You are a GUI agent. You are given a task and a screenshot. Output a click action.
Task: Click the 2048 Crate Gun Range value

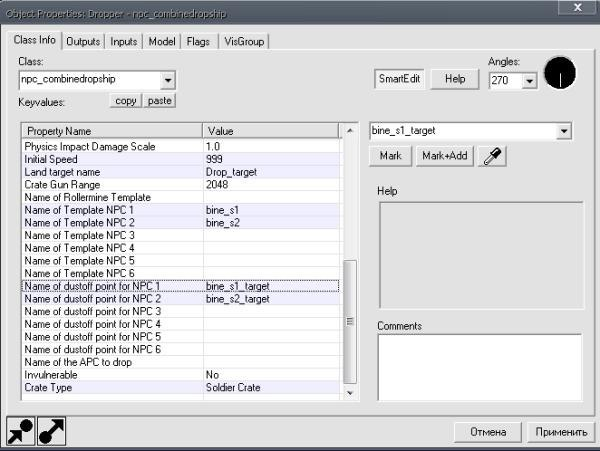pos(271,185)
